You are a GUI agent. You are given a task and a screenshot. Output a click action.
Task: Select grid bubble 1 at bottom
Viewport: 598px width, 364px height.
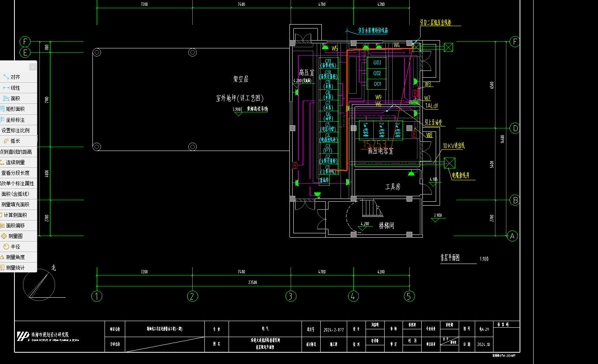pyautogui.click(x=97, y=296)
